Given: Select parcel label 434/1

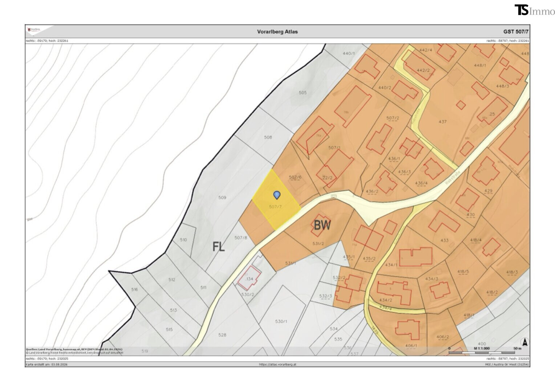Looking at the screenshot, I should [x=391, y=265].
